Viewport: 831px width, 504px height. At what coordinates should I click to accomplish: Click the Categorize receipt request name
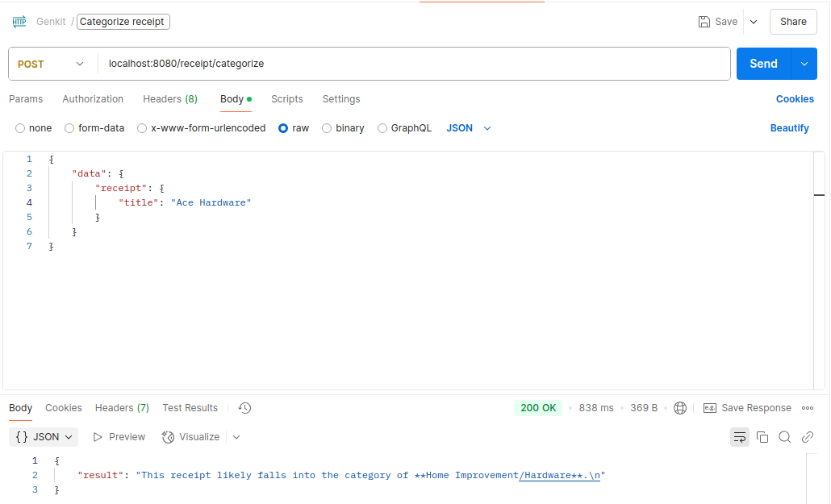(123, 22)
